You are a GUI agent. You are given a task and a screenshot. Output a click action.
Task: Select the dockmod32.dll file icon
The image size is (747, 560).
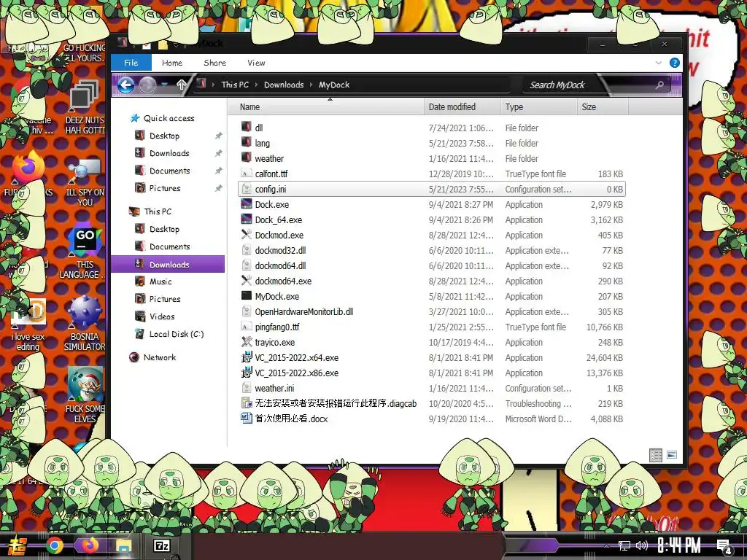pyautogui.click(x=247, y=250)
